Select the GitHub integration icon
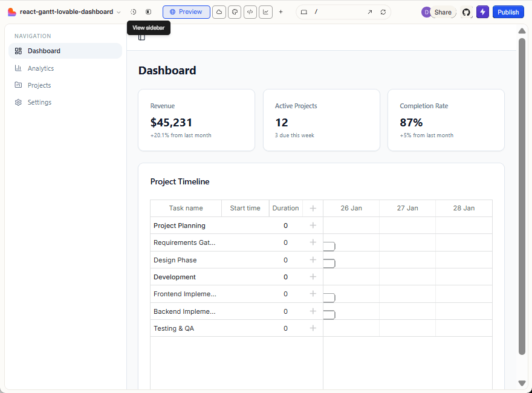Image resolution: width=532 pixels, height=393 pixels. point(465,11)
